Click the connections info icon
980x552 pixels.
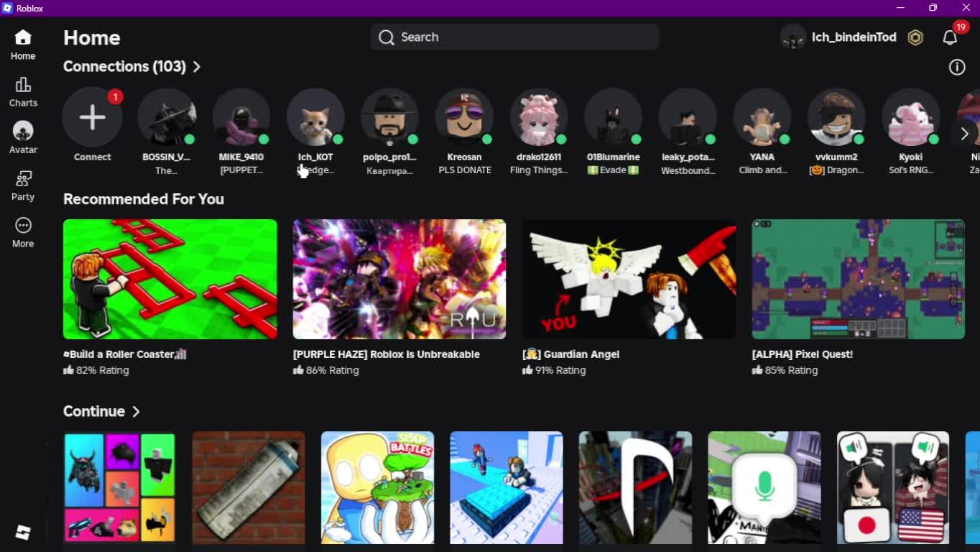click(x=957, y=67)
